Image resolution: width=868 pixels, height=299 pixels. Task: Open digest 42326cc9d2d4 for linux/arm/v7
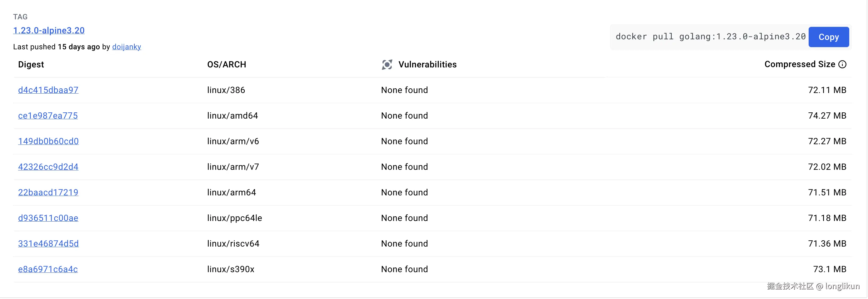(x=48, y=167)
